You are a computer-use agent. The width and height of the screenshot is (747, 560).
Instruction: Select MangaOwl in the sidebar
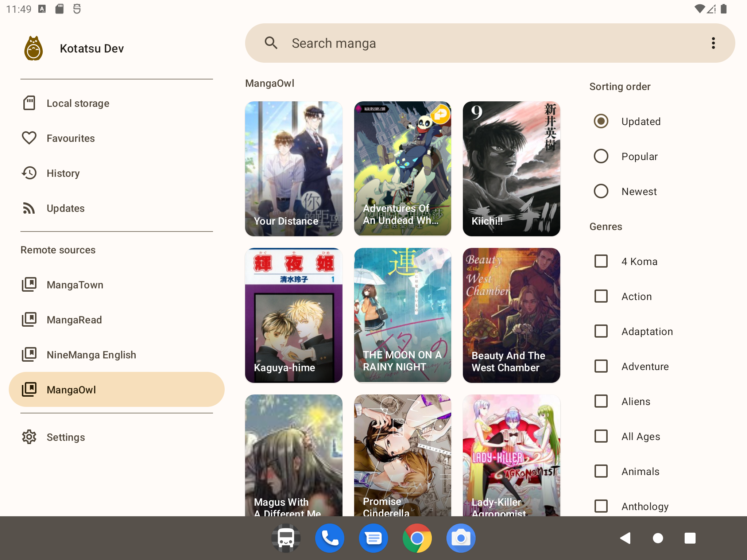pos(117,389)
